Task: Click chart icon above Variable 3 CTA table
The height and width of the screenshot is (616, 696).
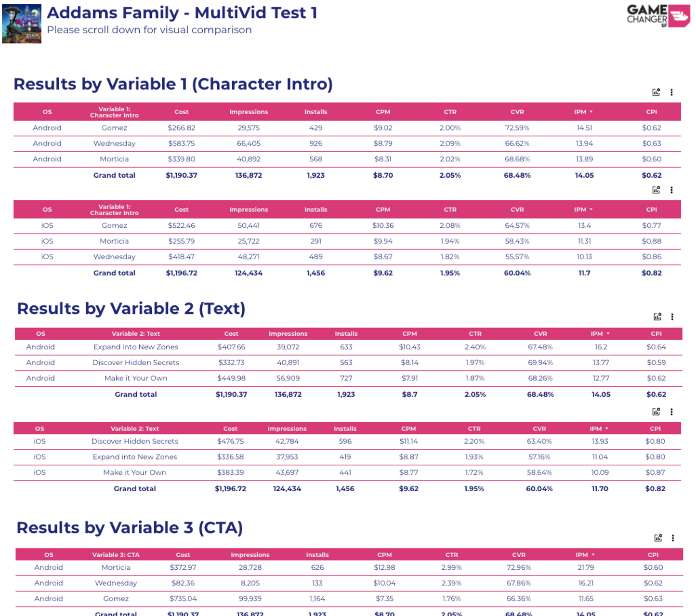Action: click(x=658, y=537)
